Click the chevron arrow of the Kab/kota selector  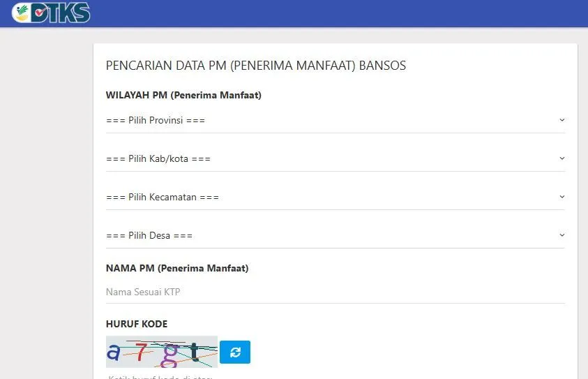click(x=561, y=158)
